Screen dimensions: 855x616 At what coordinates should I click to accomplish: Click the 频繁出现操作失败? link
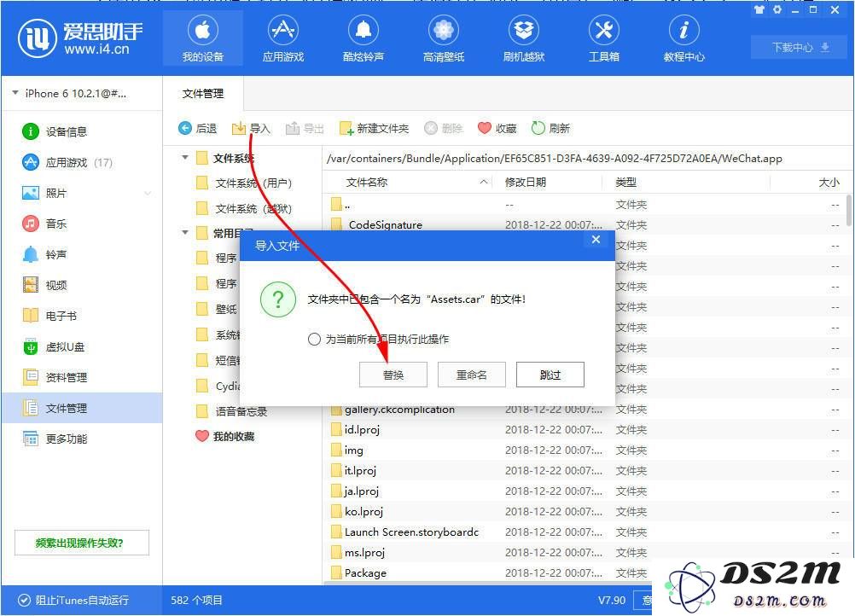click(x=82, y=543)
